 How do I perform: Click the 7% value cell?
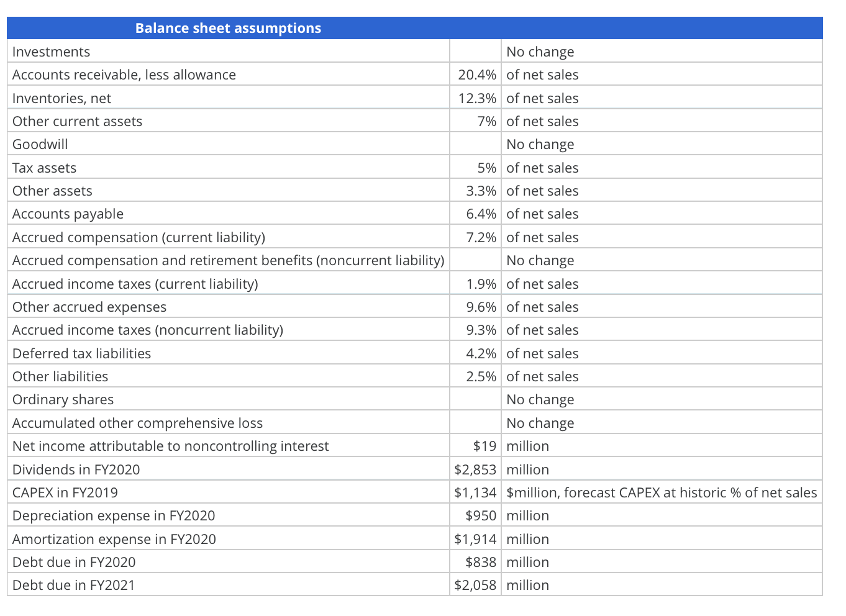(x=476, y=121)
